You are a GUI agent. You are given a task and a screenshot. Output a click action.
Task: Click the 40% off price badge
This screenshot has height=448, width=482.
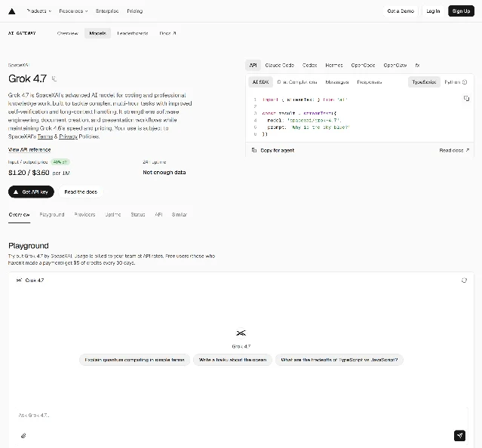[x=60, y=162]
